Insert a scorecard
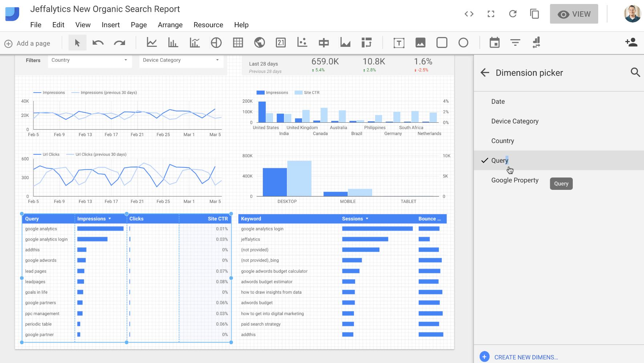The height and width of the screenshot is (363, 644). [x=281, y=42]
